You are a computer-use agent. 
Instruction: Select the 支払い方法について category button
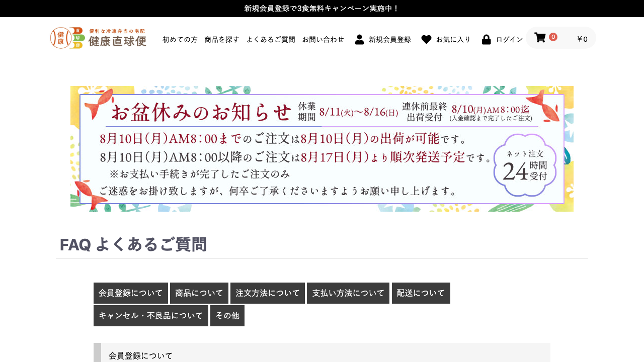point(348,293)
